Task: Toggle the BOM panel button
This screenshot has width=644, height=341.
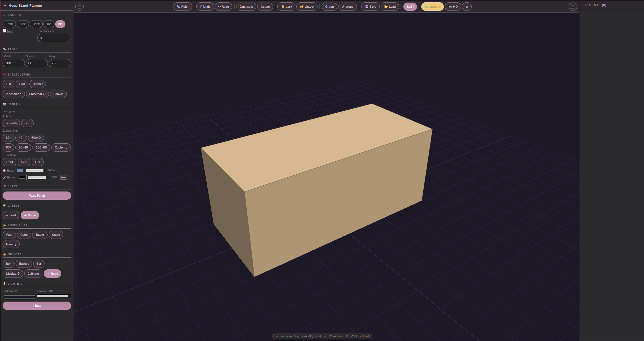Action: pyautogui.click(x=410, y=7)
